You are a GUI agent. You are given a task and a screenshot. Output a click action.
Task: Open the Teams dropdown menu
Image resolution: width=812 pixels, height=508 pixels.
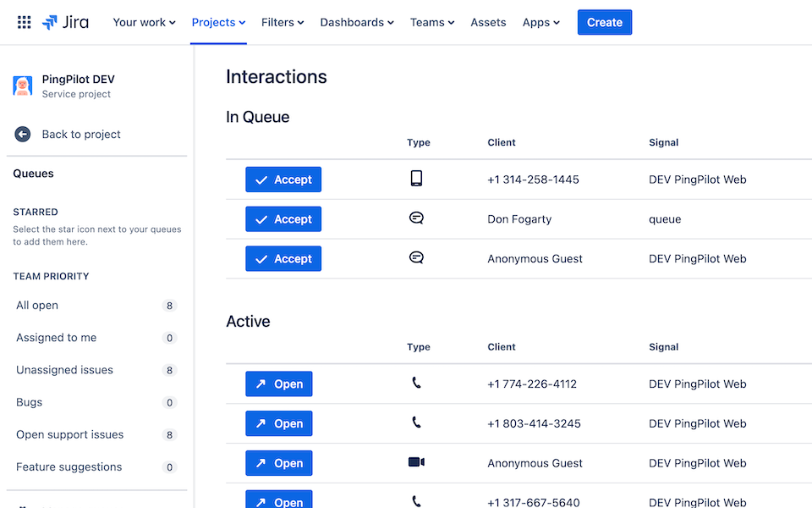pos(432,22)
